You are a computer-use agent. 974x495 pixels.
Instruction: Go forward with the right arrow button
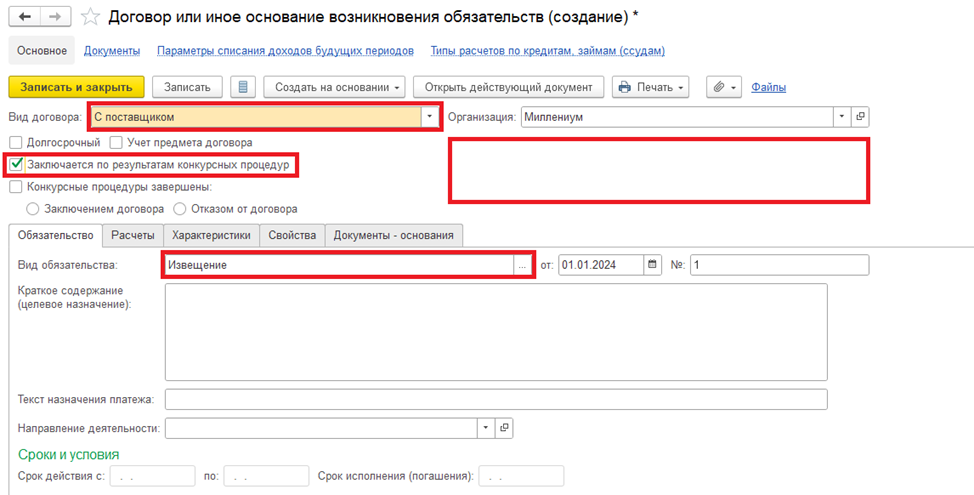[x=56, y=17]
